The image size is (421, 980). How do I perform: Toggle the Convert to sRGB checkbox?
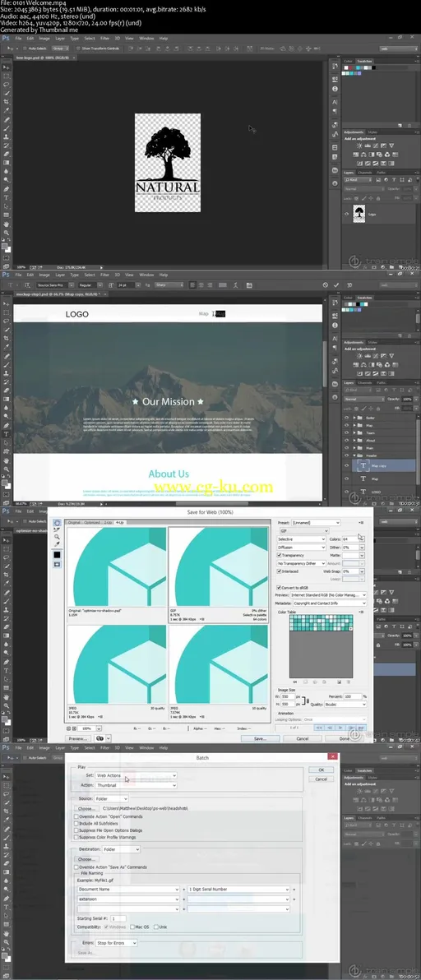point(279,588)
